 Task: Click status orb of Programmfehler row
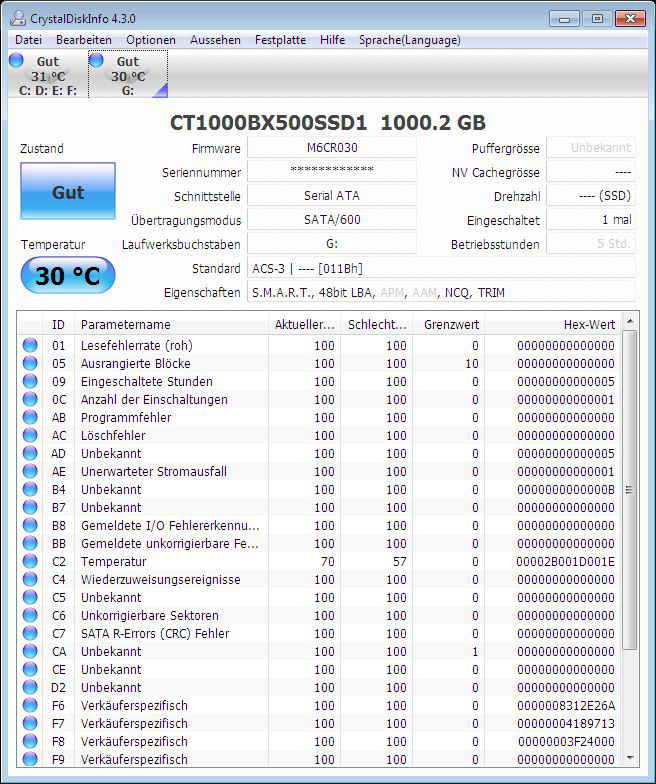(30, 417)
